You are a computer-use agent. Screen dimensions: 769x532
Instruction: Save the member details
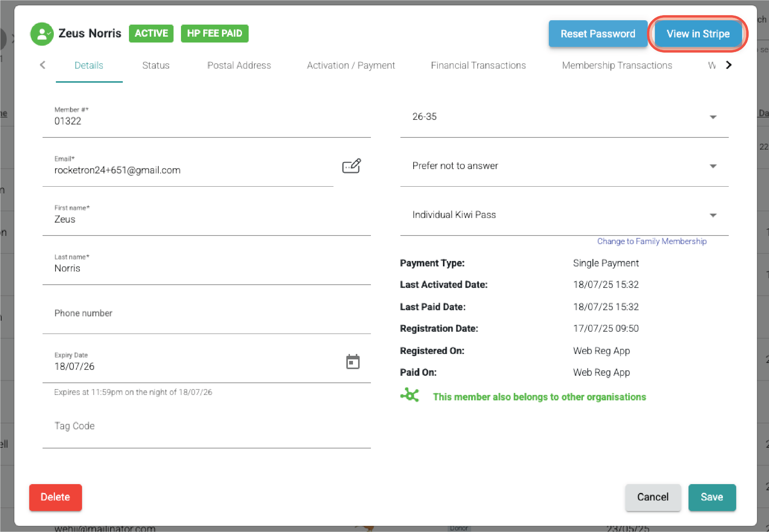(712, 497)
